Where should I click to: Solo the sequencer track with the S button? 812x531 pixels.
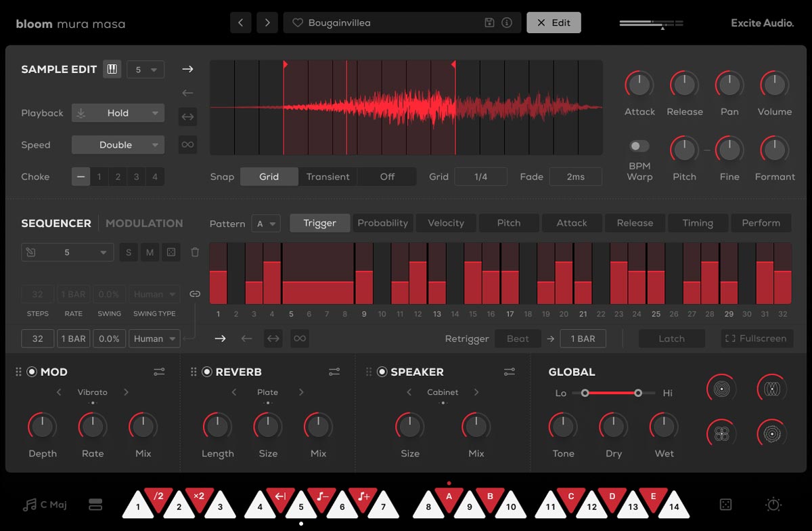[x=128, y=251]
